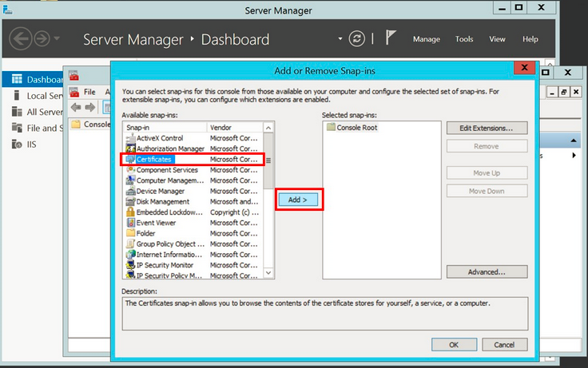
Task: Click the Computer Management snap-in icon
Action: 130,180
